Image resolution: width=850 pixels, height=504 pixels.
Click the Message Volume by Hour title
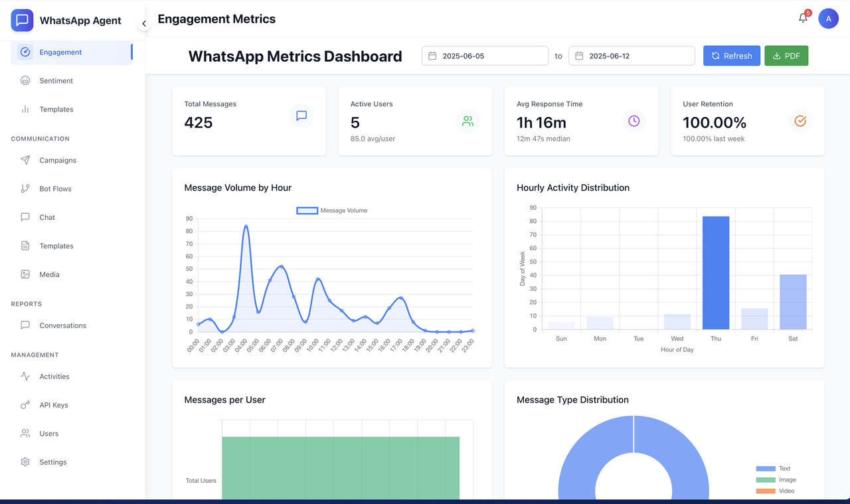tap(238, 188)
